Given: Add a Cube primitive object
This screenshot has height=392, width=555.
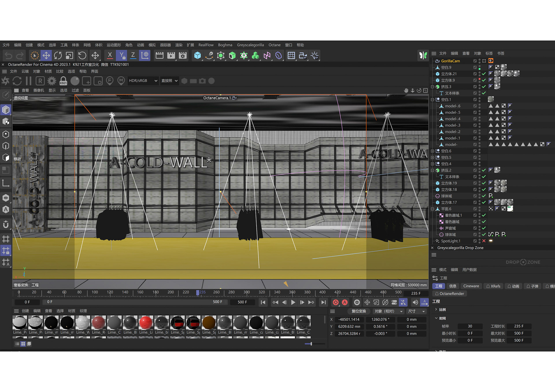Looking at the screenshot, I should [x=197, y=55].
